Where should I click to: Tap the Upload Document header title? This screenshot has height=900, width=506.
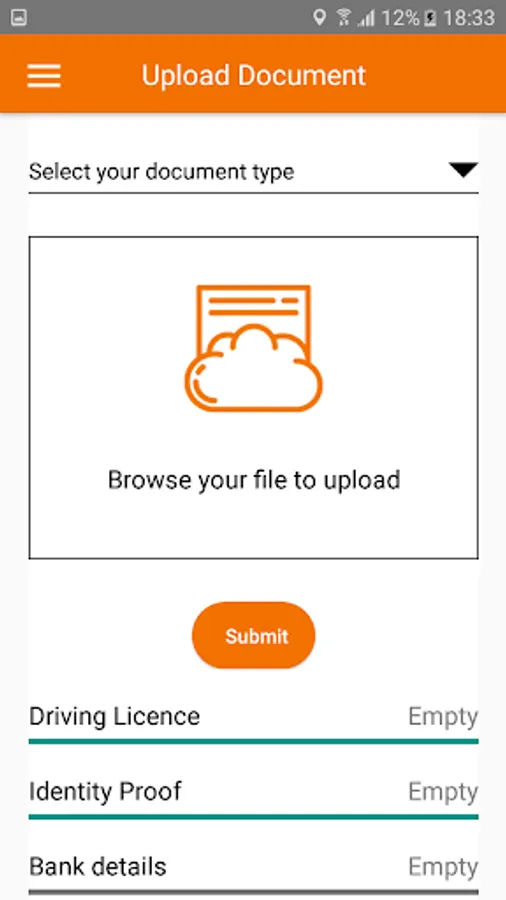tap(254, 75)
